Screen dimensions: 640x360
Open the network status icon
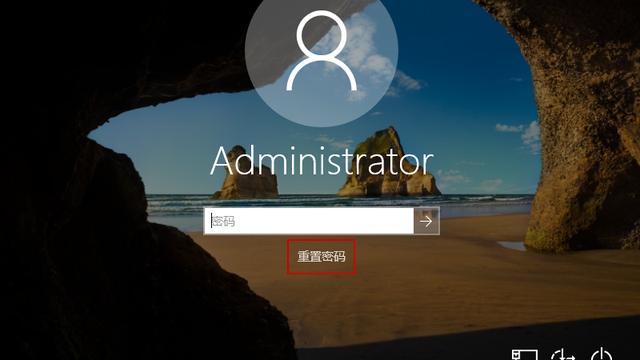(525, 354)
